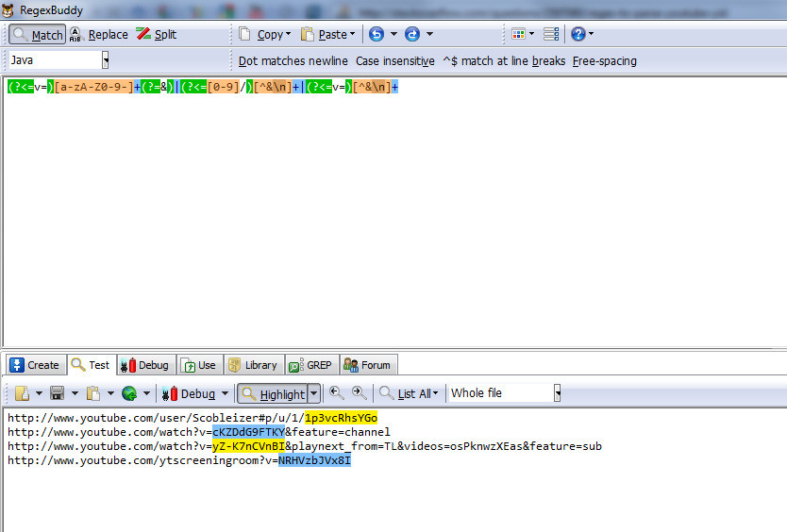Toggle Free-spacing option
Viewport: 787px width, 532px height.
click(x=605, y=61)
